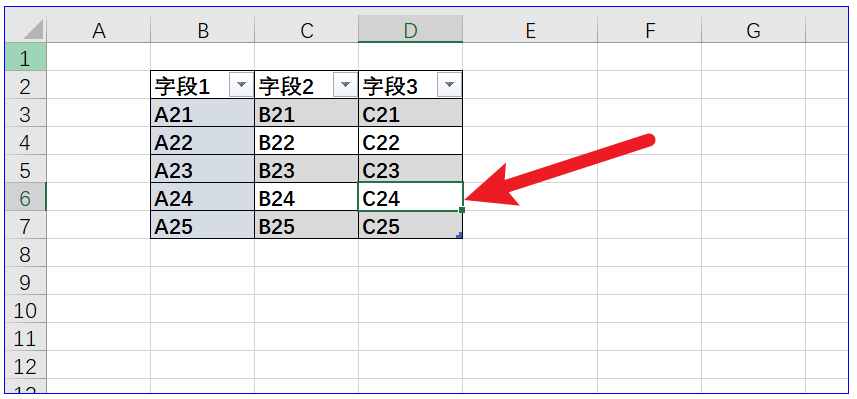
Task: Select cell A23
Action: click(203, 169)
